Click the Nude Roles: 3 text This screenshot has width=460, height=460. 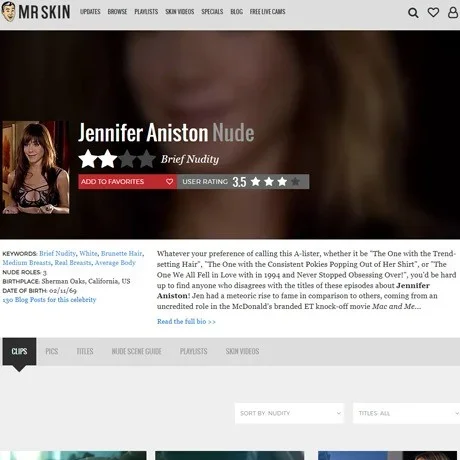pos(24,272)
